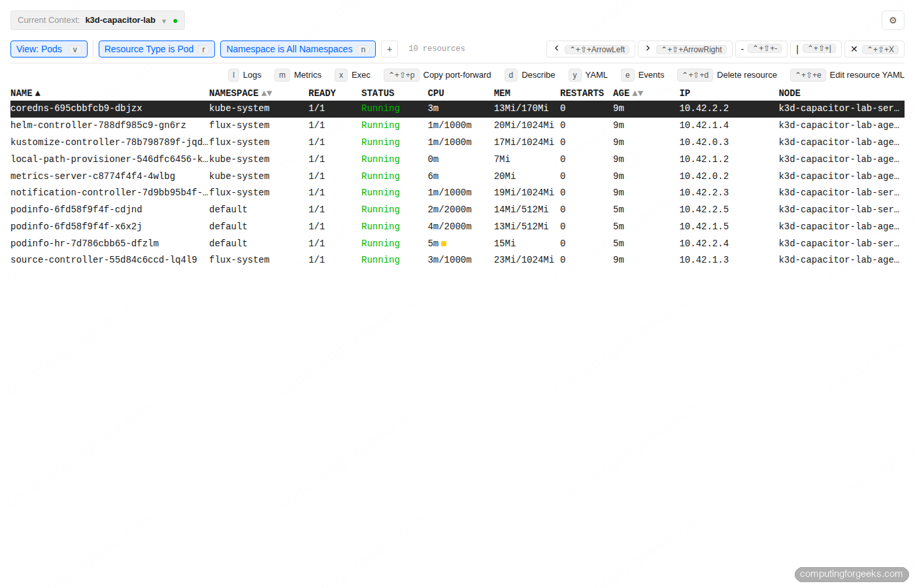This screenshot has width=915, height=588.
Task: Click the IP 10.42.2.5 cell
Action: [704, 210]
